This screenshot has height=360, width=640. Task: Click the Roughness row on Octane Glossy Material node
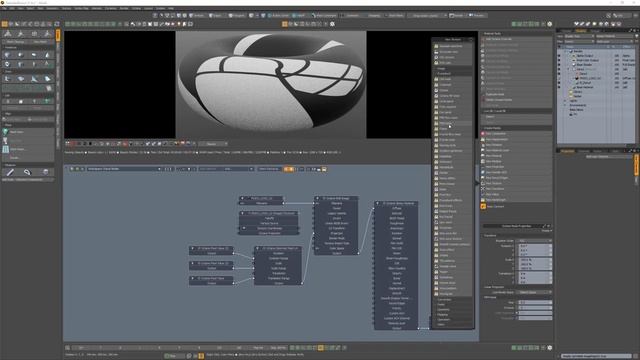tap(396, 223)
